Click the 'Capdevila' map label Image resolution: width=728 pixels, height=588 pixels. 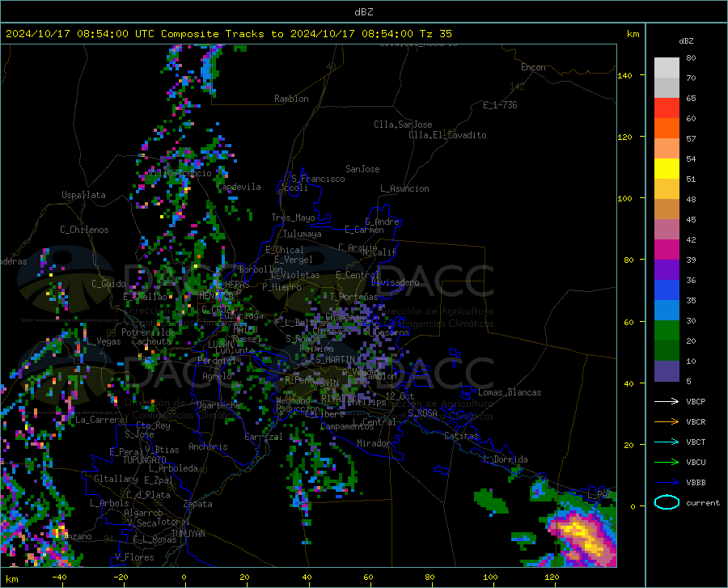click(x=239, y=187)
